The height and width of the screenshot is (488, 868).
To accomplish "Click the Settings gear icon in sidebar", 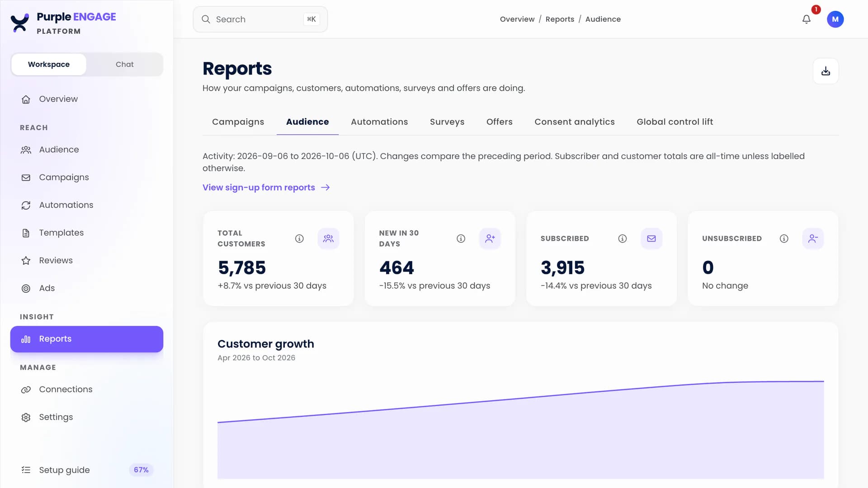I will [x=26, y=418].
